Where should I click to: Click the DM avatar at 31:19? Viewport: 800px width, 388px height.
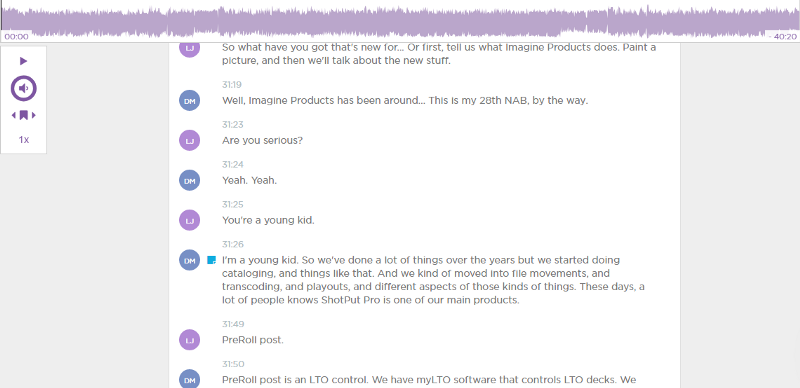189,101
